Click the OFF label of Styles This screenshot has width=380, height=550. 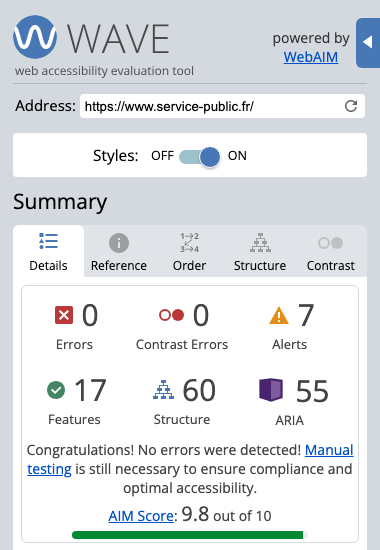point(162,156)
